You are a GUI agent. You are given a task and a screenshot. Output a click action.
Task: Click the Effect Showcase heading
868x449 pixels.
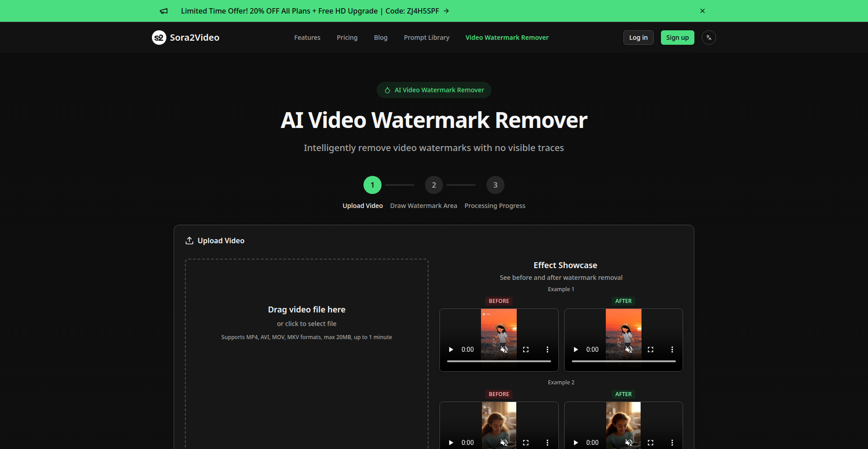pyautogui.click(x=565, y=265)
